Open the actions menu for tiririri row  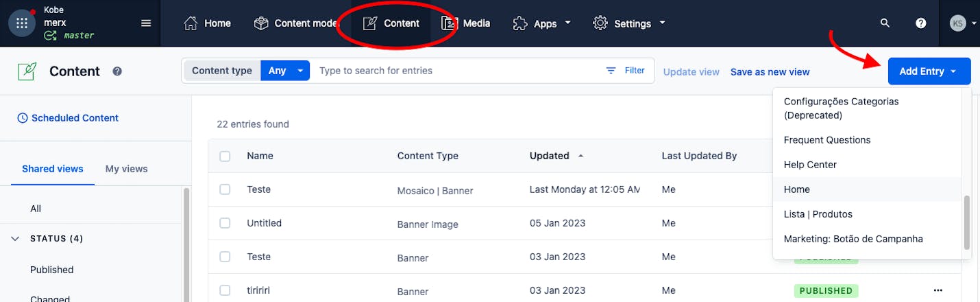tap(938, 290)
